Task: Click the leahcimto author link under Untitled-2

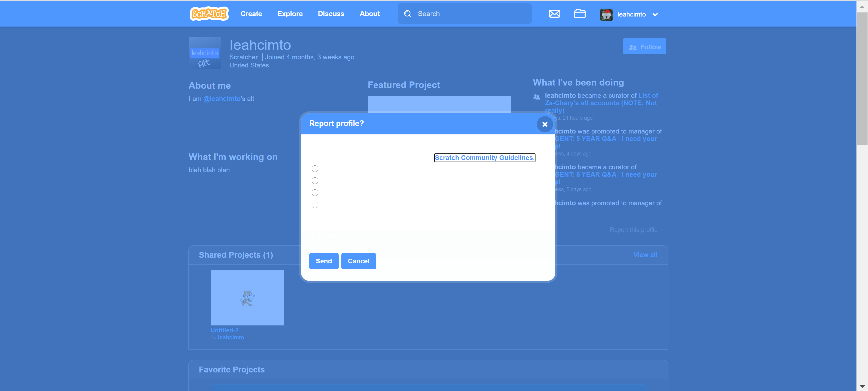Action: point(231,337)
